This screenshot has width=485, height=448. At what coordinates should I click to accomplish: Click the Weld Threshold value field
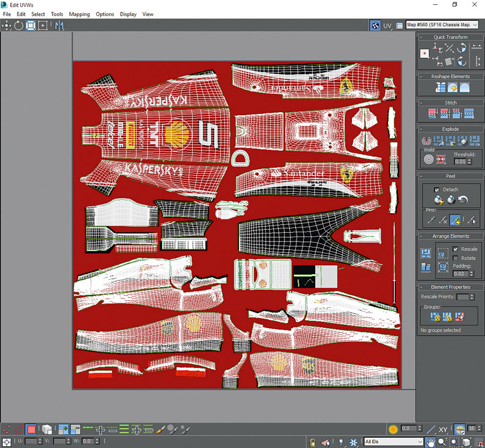coord(460,162)
